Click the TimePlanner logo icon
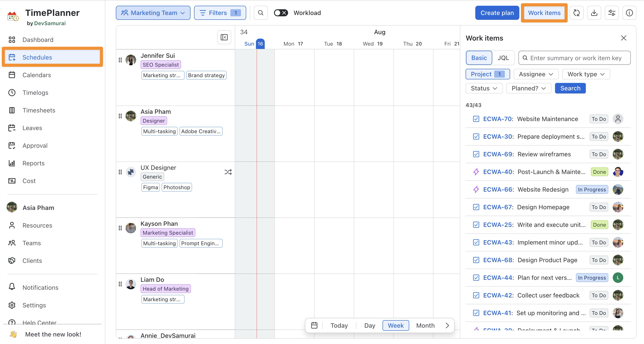 [x=13, y=17]
